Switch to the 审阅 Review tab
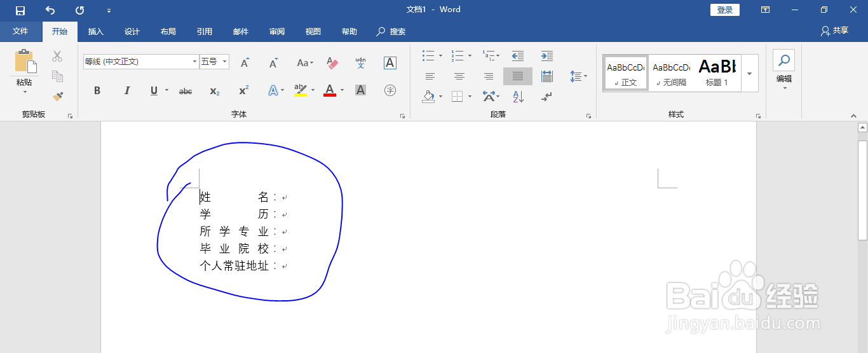The height and width of the screenshot is (353, 868). (277, 32)
